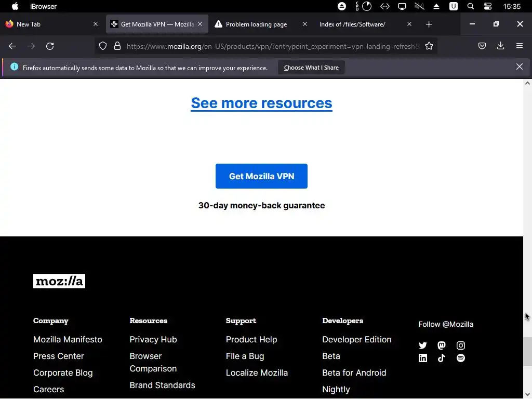Click muted volume icon in menu bar
532x399 pixels.
click(419, 6)
